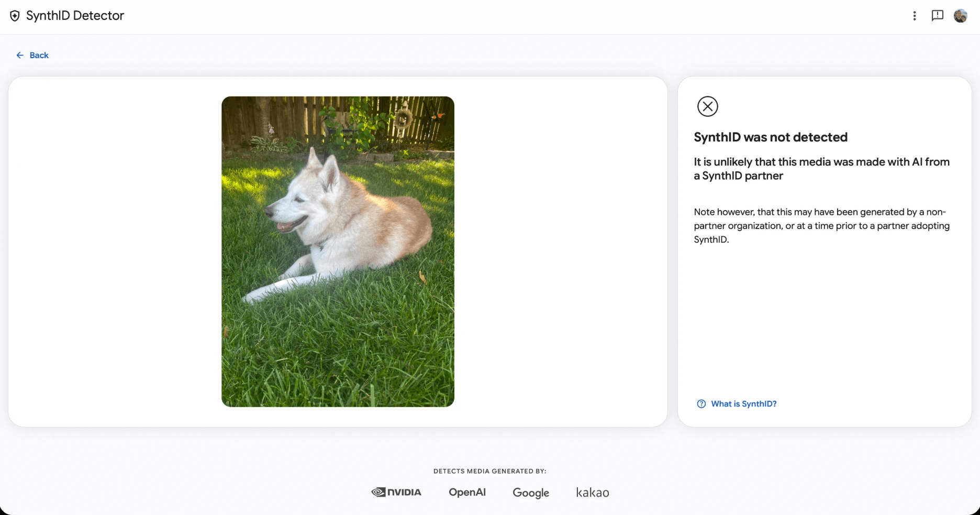Image resolution: width=980 pixels, height=515 pixels.
Task: Click 'SynthID was not detected' heading
Action: click(771, 137)
